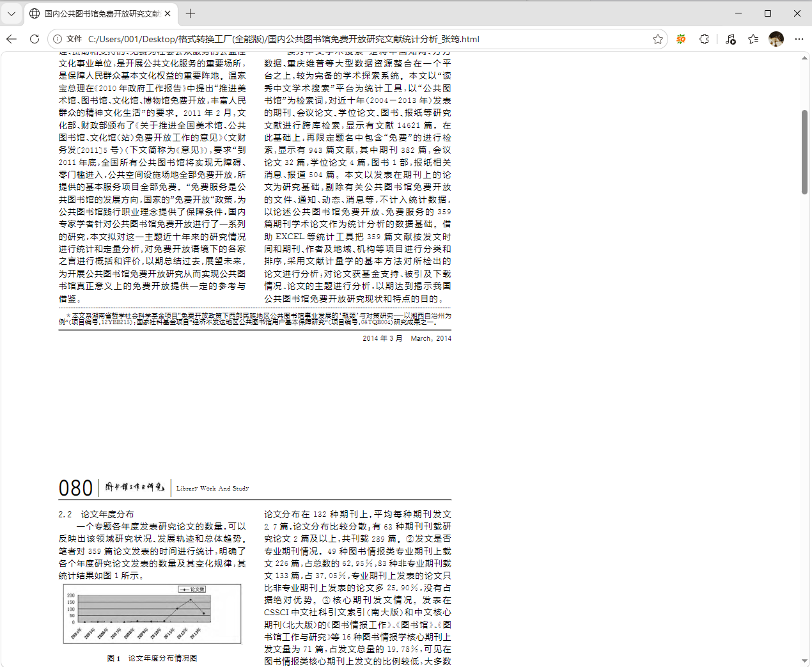Go back to the previous page

pyautogui.click(x=12, y=39)
